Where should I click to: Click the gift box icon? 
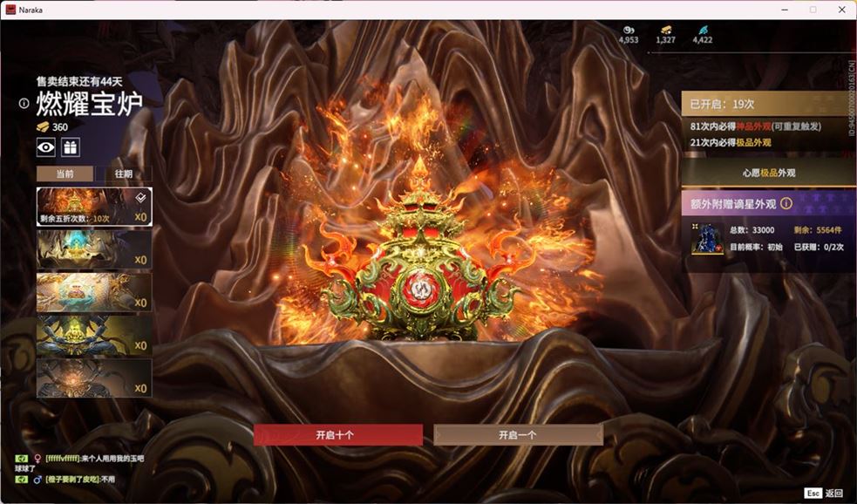pos(70,147)
